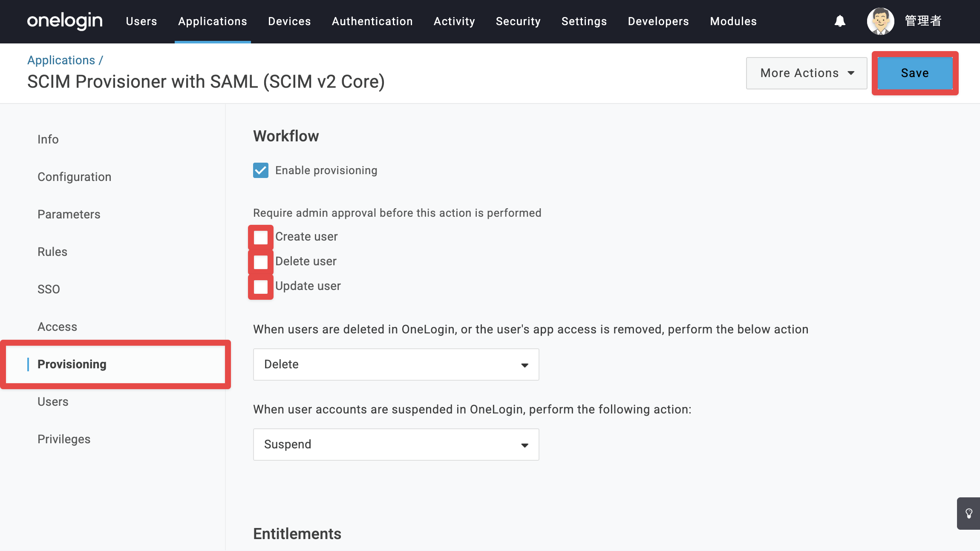The image size is (980, 551).
Task: Check the Update user approval checkbox
Action: [x=261, y=287]
